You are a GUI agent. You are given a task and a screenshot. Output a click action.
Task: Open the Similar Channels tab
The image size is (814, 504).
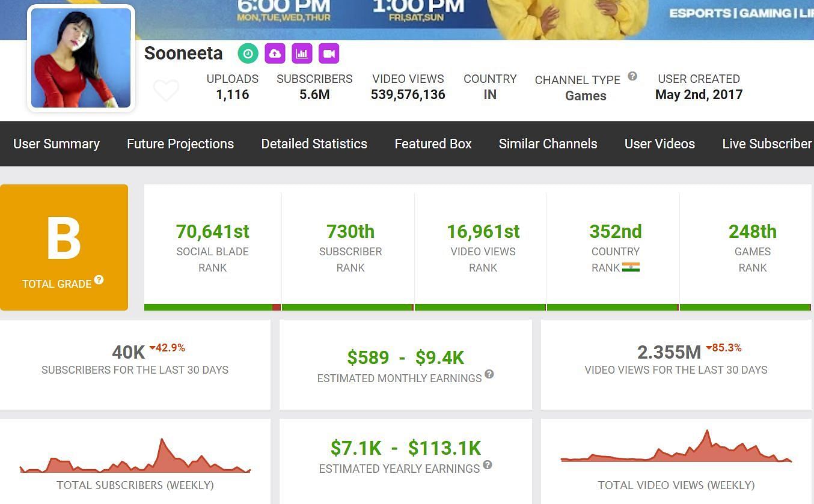coord(548,144)
